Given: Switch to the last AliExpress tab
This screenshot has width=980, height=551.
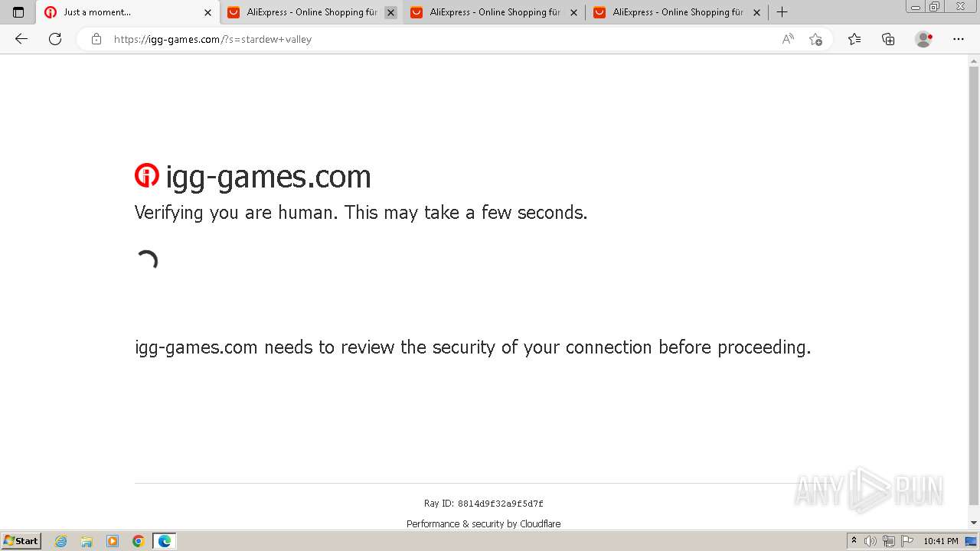Looking at the screenshot, I should click(x=677, y=12).
